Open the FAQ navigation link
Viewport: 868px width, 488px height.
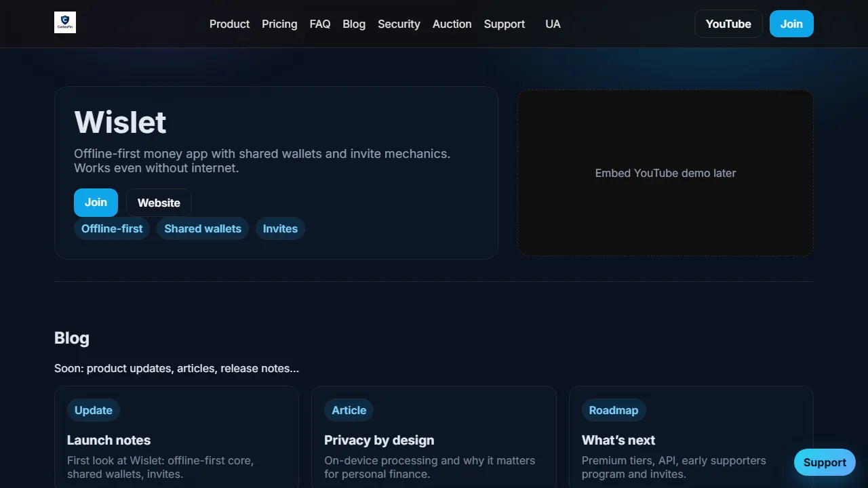pos(320,24)
